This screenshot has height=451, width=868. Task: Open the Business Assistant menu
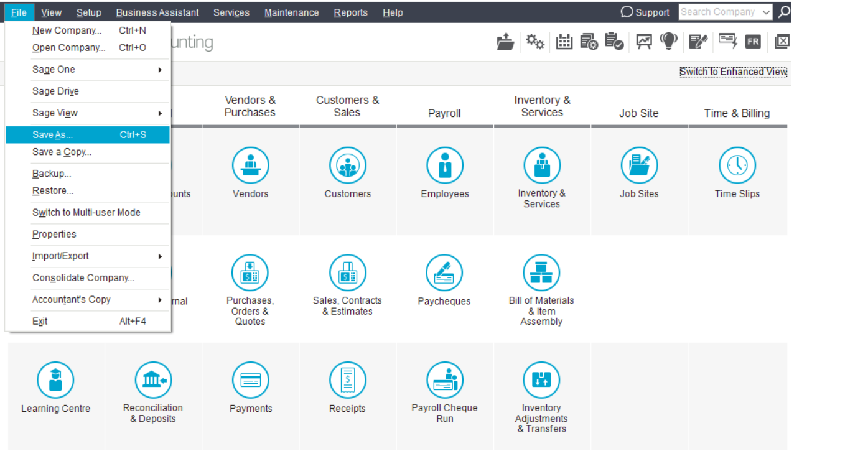click(157, 12)
